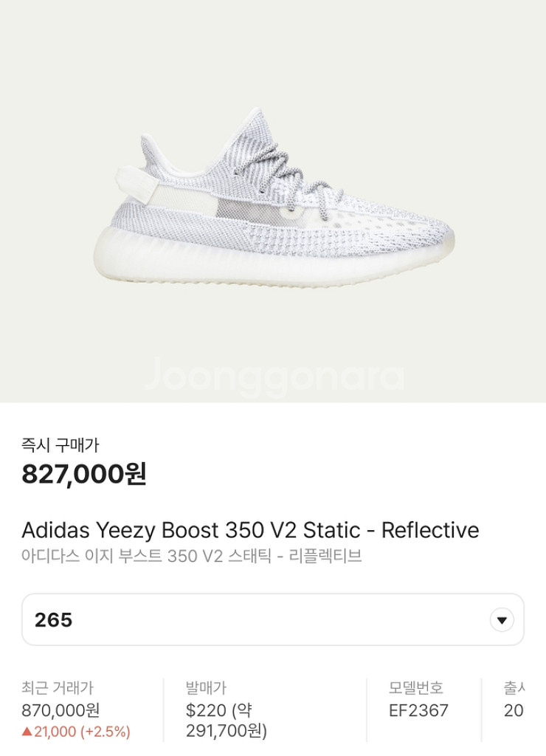Tap the Yeezy sneaker product image
Image resolution: width=546 pixels, height=756 pixels.
pyautogui.click(x=284, y=207)
